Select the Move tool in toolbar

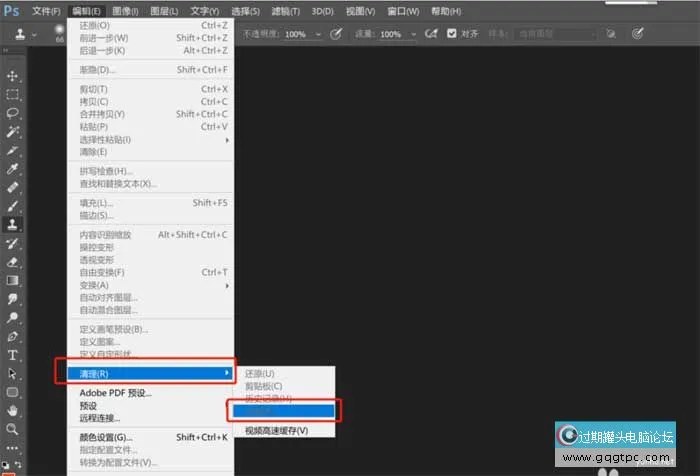point(13,76)
